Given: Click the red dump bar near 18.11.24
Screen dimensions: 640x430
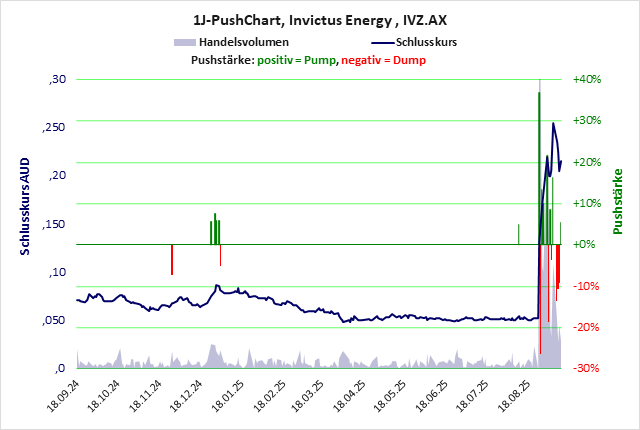Looking at the screenshot, I should [172, 260].
